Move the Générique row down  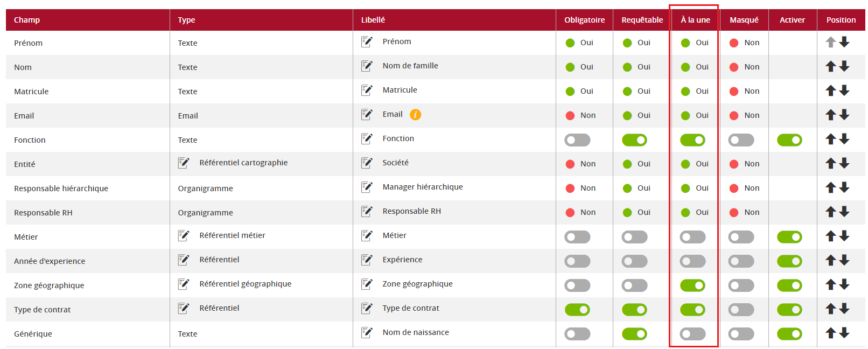[x=844, y=333]
